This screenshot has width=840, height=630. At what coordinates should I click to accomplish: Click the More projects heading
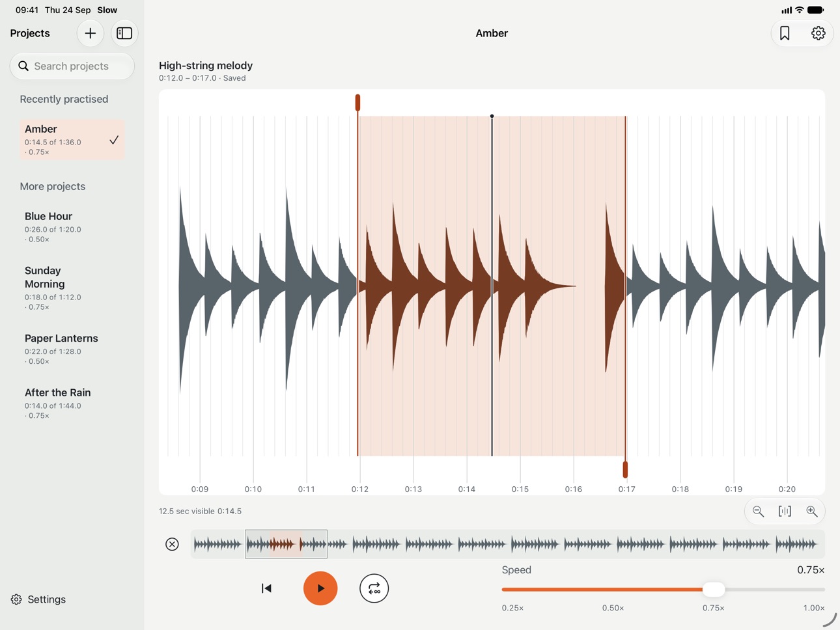(53, 186)
